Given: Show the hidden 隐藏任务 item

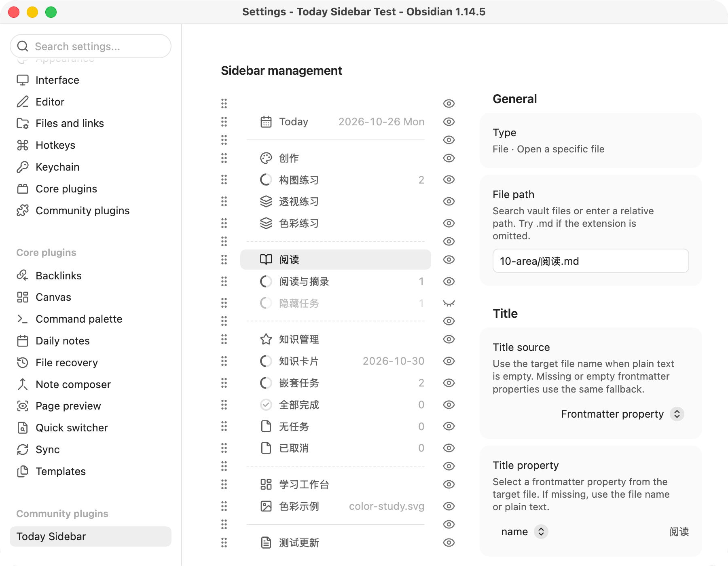Looking at the screenshot, I should tap(449, 303).
